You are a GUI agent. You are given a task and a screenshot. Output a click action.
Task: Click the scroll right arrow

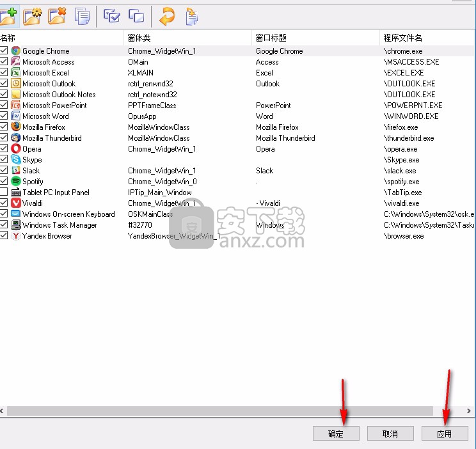[469, 411]
